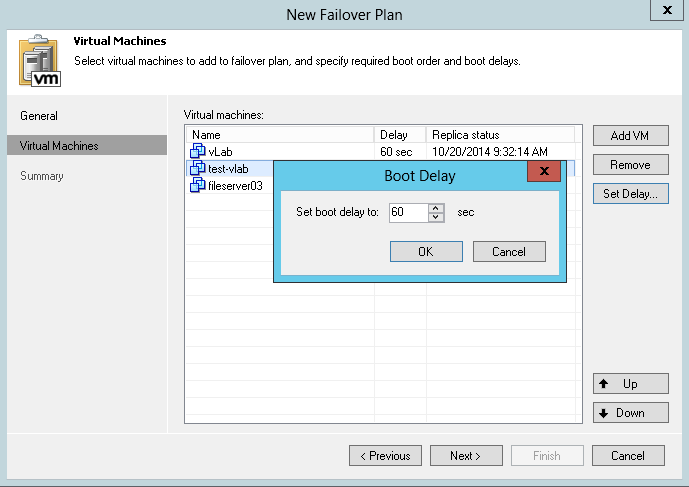Select the Virtual Machines wizard step
This screenshot has height=487, width=689.
(59, 146)
